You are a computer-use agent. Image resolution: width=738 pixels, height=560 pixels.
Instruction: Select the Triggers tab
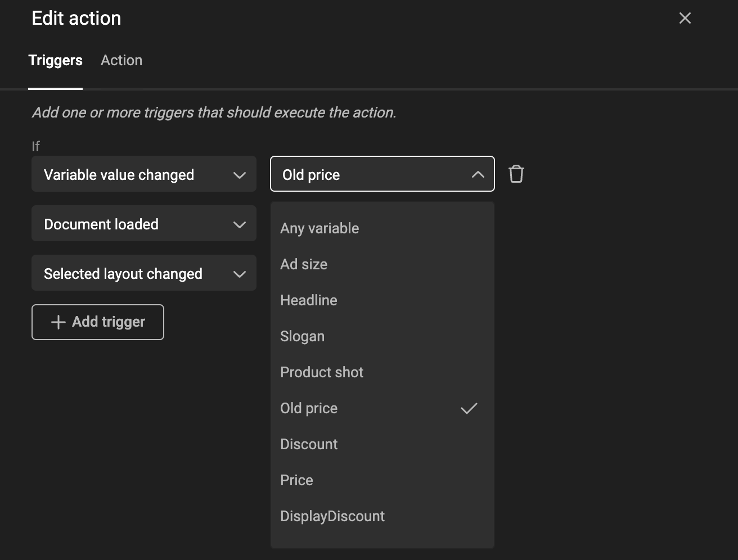click(55, 60)
